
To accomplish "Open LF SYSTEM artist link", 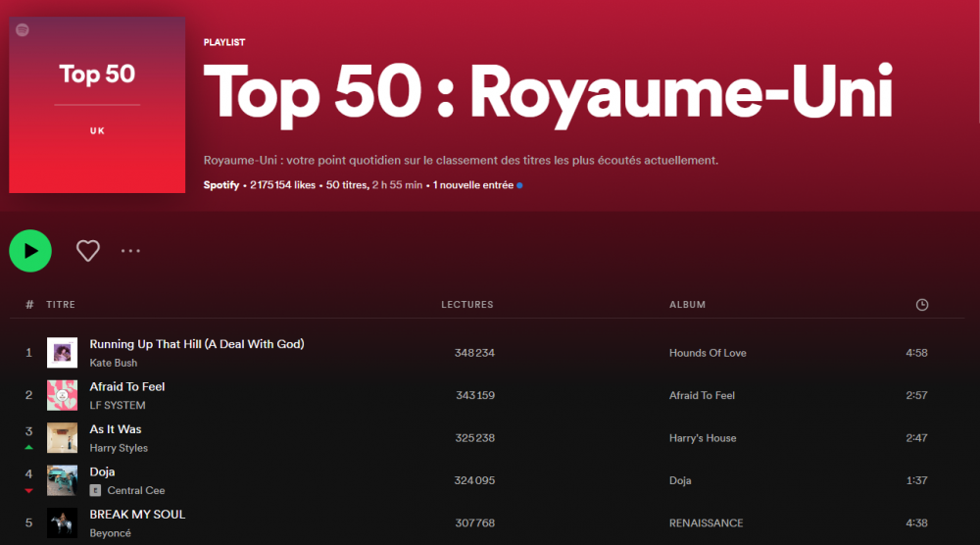I will coord(118,405).
